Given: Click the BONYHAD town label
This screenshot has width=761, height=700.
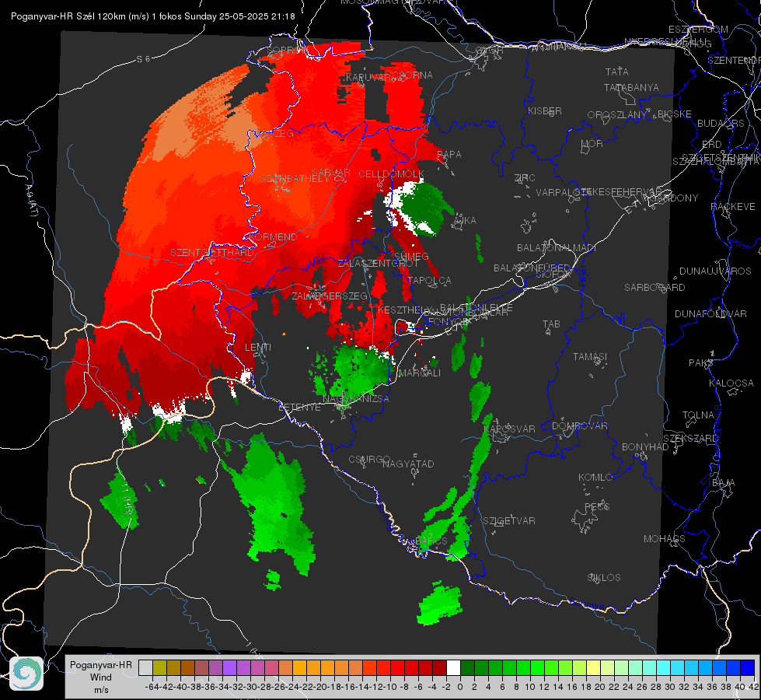Looking at the screenshot, I should tap(645, 447).
